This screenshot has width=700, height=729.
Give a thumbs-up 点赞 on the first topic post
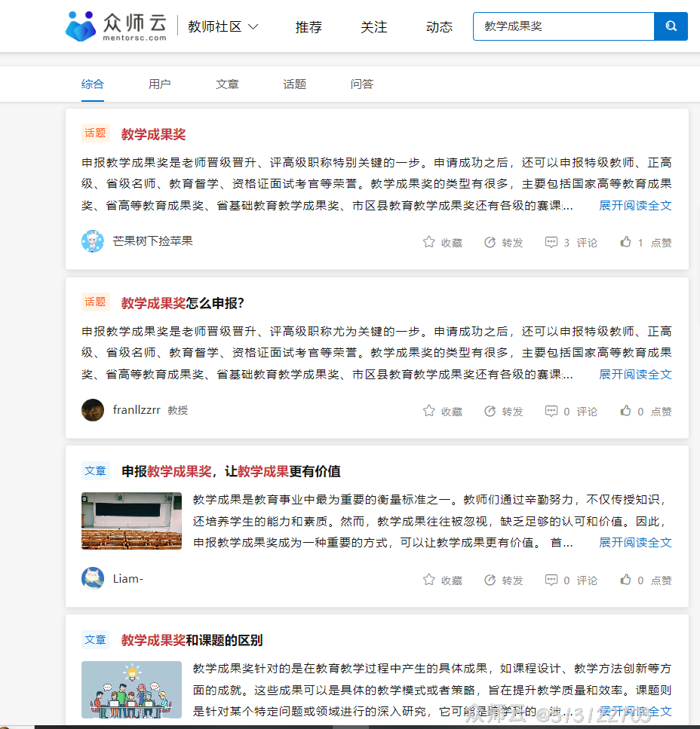coord(625,242)
